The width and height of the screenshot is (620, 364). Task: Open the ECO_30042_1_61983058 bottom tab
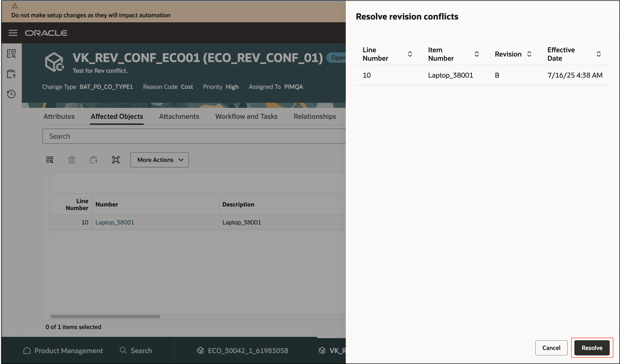[243, 350]
